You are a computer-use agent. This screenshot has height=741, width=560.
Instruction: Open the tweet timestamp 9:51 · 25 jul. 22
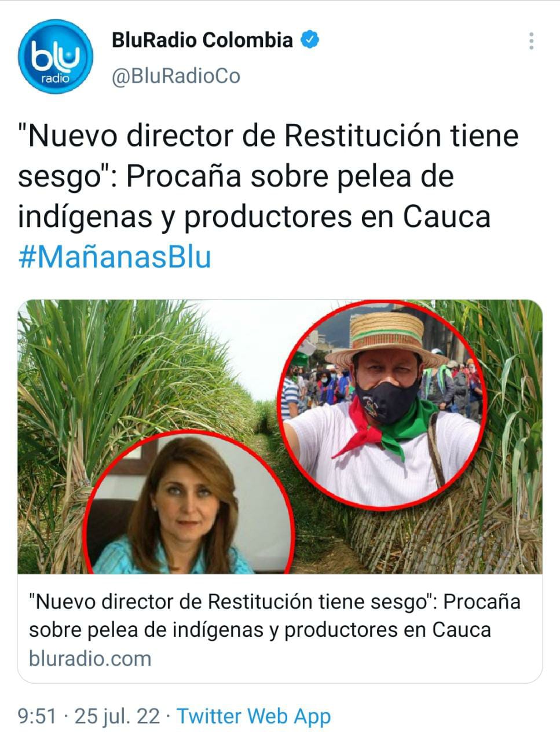coord(89,716)
